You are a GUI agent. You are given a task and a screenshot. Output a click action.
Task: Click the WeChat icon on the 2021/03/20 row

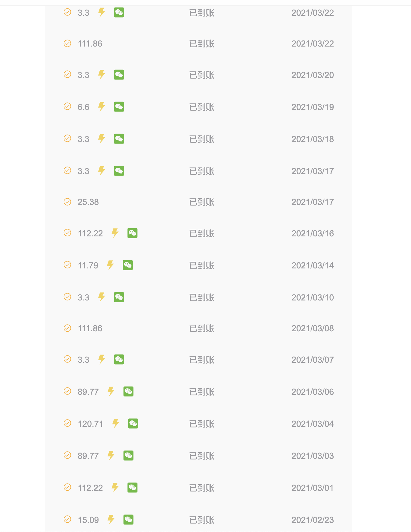[119, 75]
